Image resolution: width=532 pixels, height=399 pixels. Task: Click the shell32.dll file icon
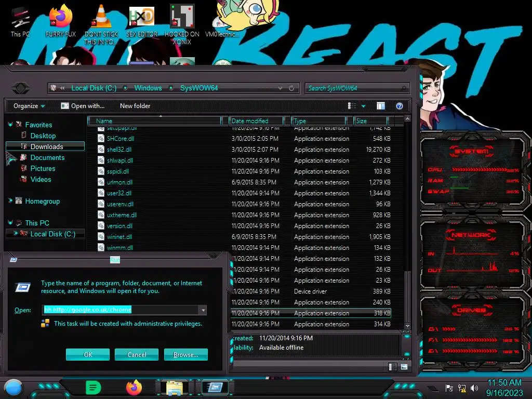click(x=101, y=149)
